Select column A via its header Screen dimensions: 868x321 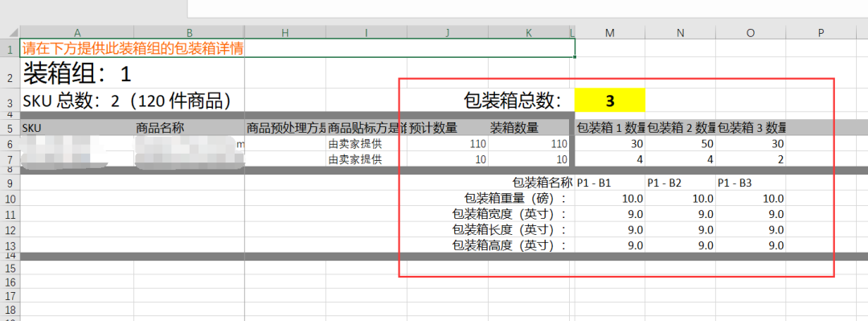pos(77,33)
